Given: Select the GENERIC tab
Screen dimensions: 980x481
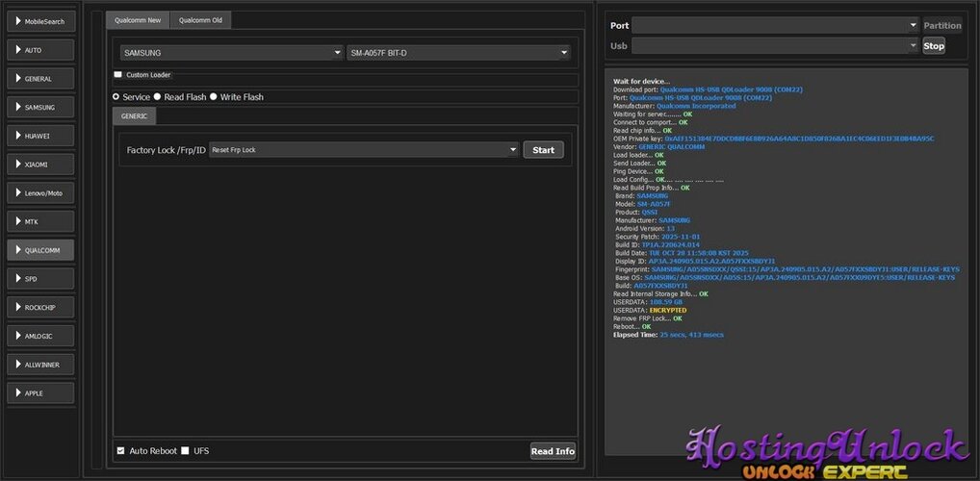Looking at the screenshot, I should [135, 116].
